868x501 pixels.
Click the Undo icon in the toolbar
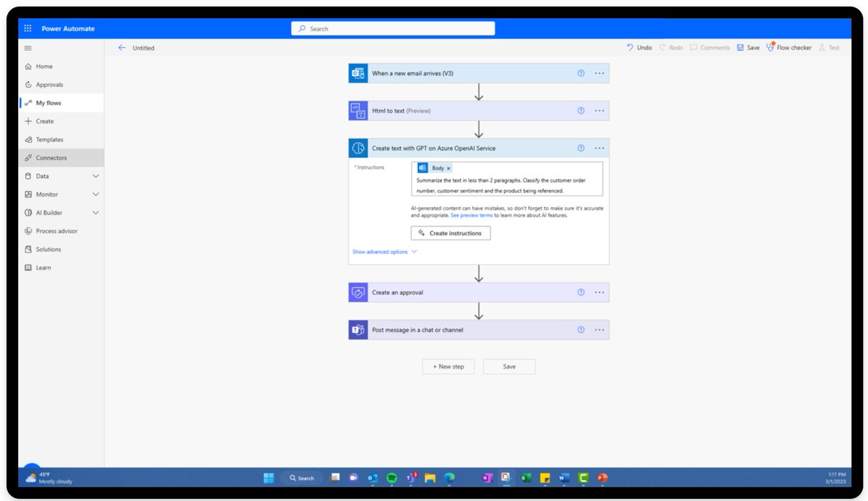[631, 47]
